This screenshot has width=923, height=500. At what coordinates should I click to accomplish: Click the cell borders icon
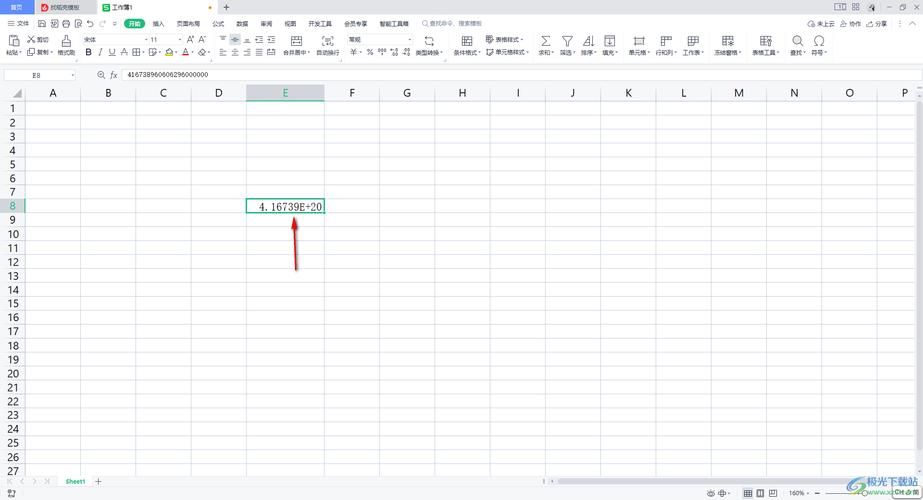pos(136,52)
